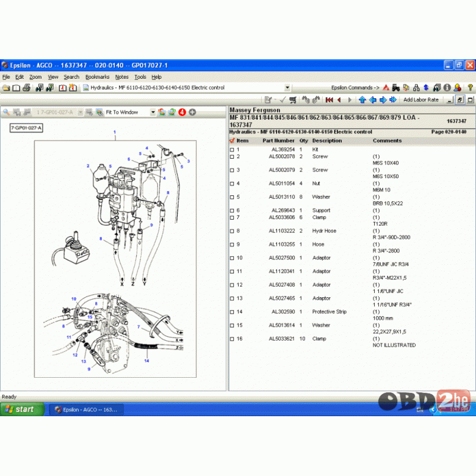Viewport: 476px width, 476px height.
Task: Tick checkbox for item 2 Screw AL5002078
Action: coord(232,157)
